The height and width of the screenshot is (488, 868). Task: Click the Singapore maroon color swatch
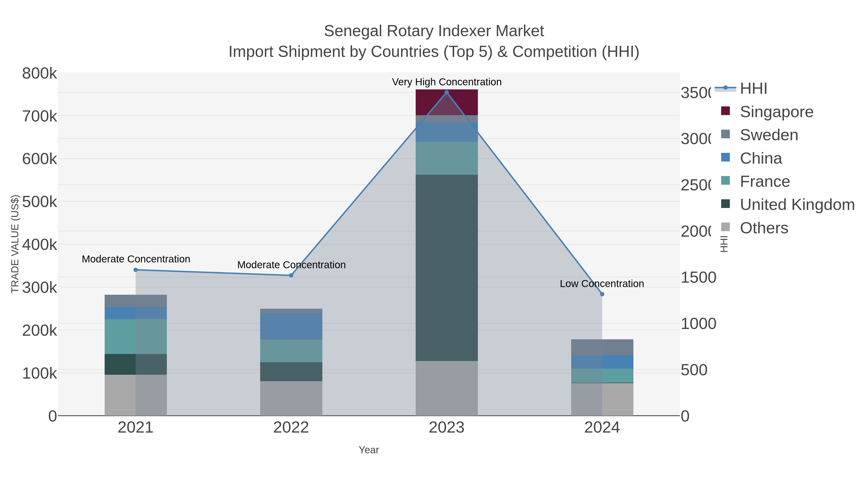click(726, 111)
